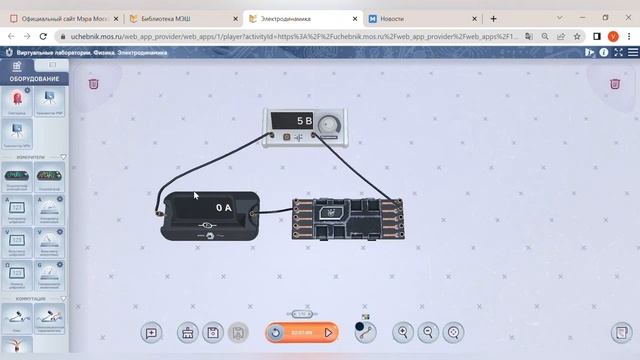Switch to the equipment tab in sidebar

17,65
